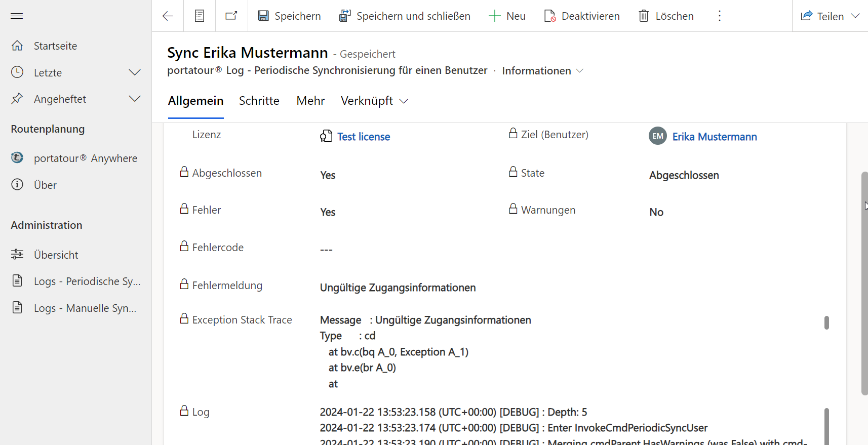Expand Letzte recent items chevron
The image size is (868, 445).
click(135, 72)
